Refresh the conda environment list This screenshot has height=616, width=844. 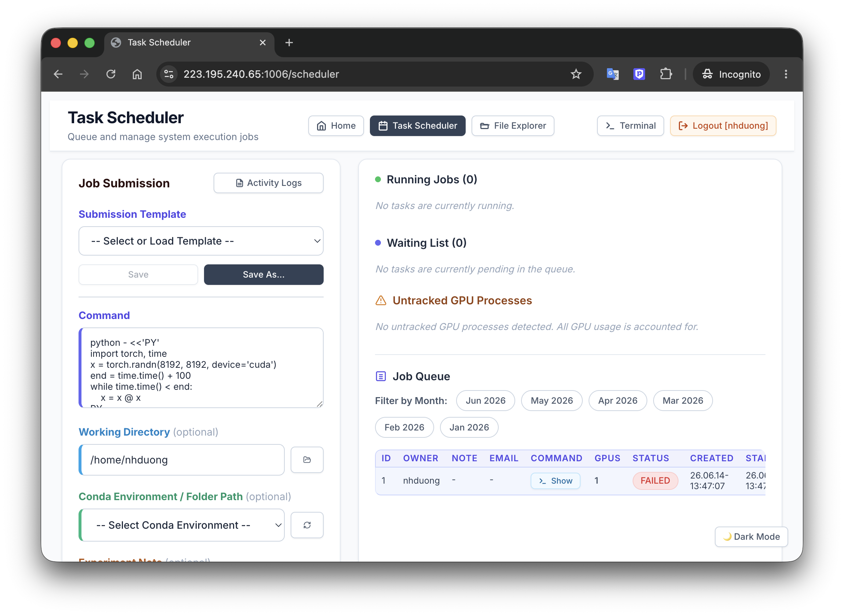click(x=307, y=525)
